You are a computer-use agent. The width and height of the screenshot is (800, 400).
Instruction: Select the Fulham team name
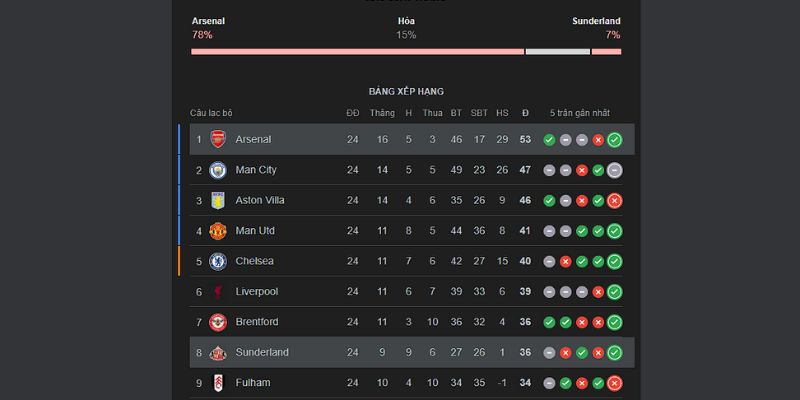click(252, 383)
